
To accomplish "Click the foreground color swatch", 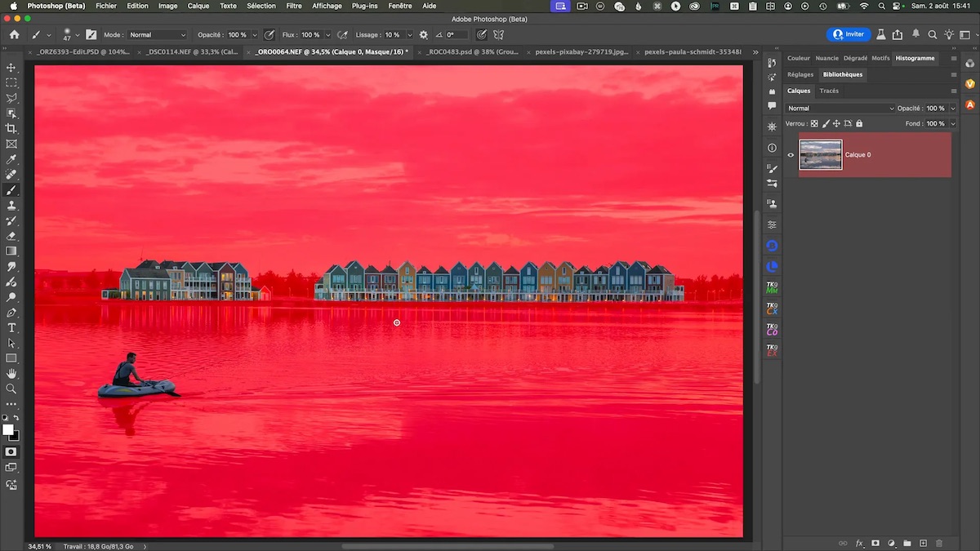I will tap(8, 429).
